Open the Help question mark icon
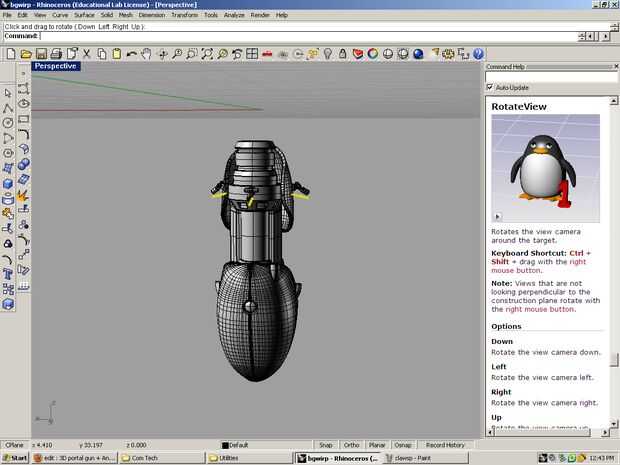 tap(478, 53)
